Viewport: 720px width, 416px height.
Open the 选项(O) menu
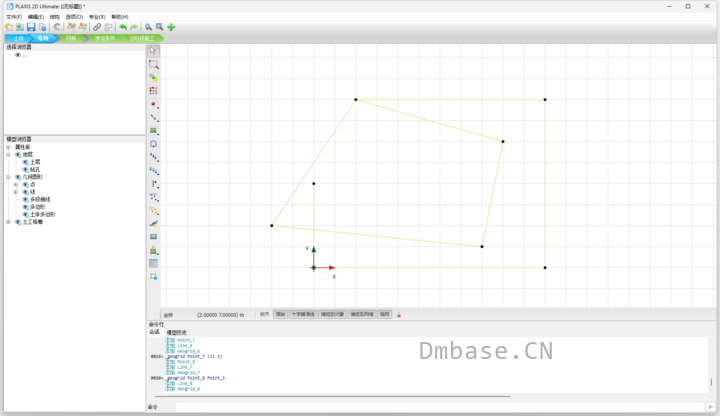(x=74, y=17)
